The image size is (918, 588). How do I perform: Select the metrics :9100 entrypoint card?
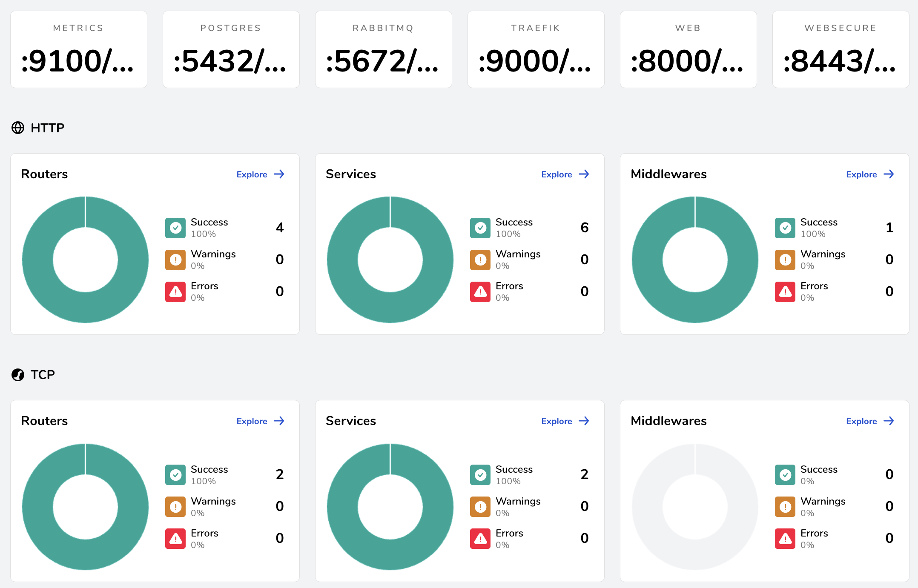(78, 49)
